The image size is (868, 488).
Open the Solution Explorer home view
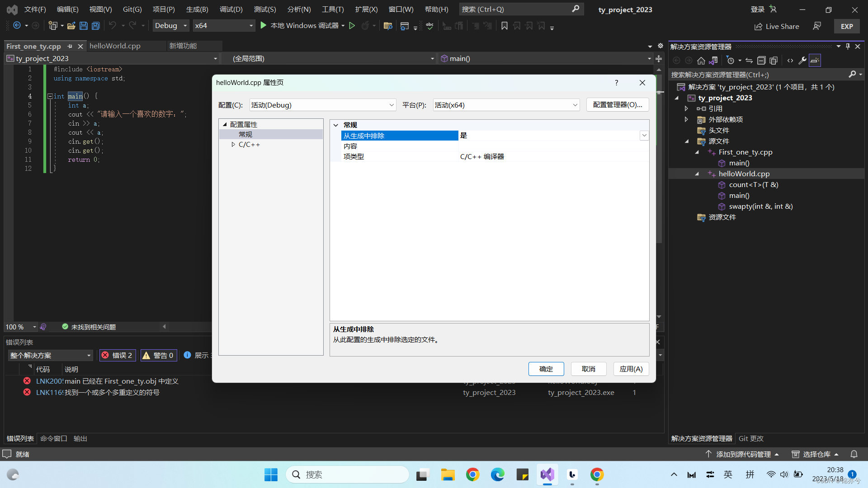click(701, 61)
